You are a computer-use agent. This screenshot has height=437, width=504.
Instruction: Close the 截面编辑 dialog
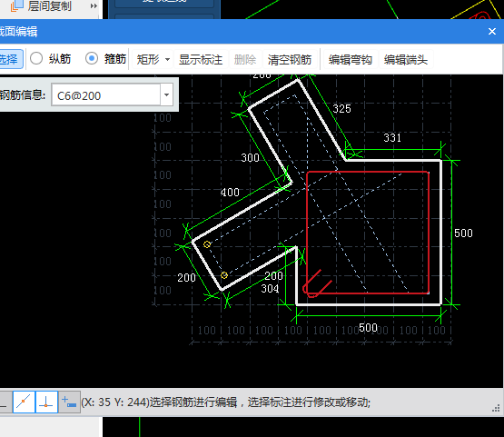click(x=492, y=31)
